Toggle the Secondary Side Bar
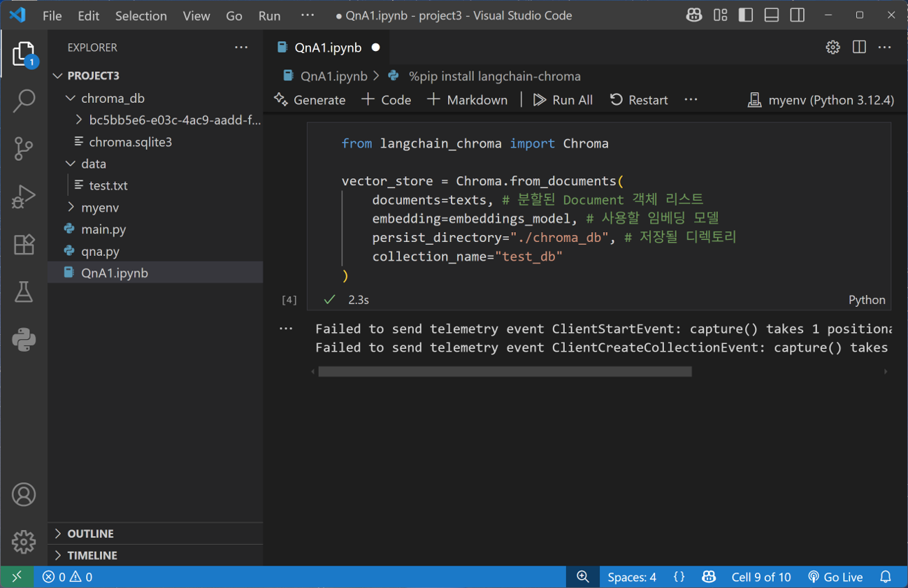908x588 pixels. pos(798,15)
